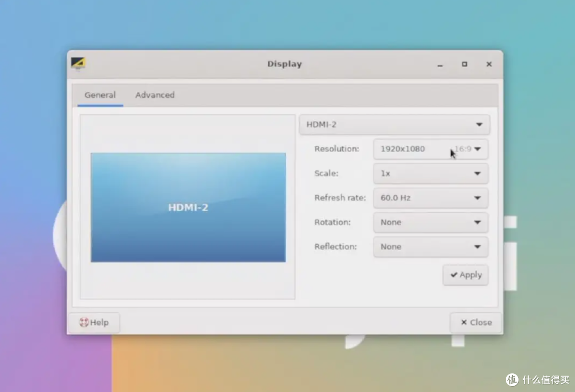Click the Display app icon in title bar
The height and width of the screenshot is (392, 575).
point(78,63)
